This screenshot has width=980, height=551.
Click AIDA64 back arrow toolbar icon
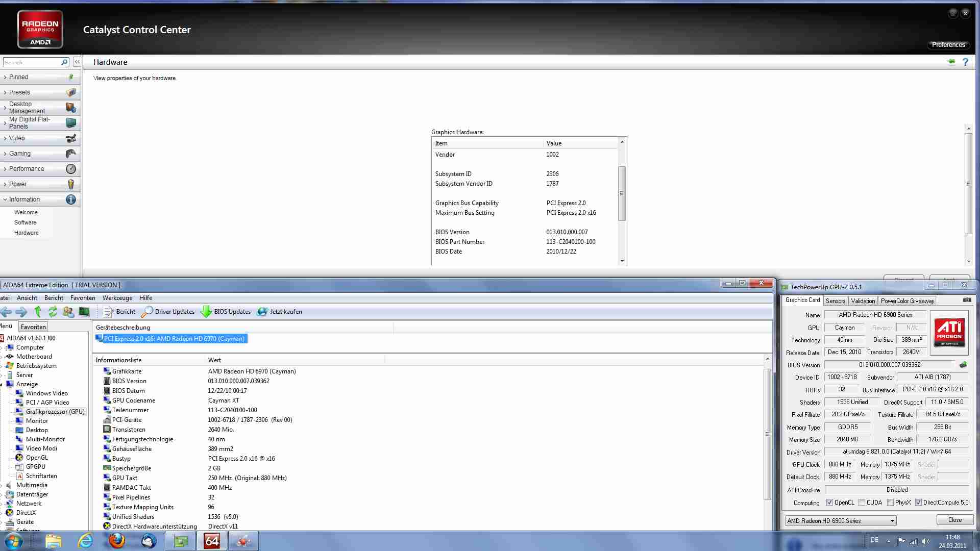[x=6, y=312]
